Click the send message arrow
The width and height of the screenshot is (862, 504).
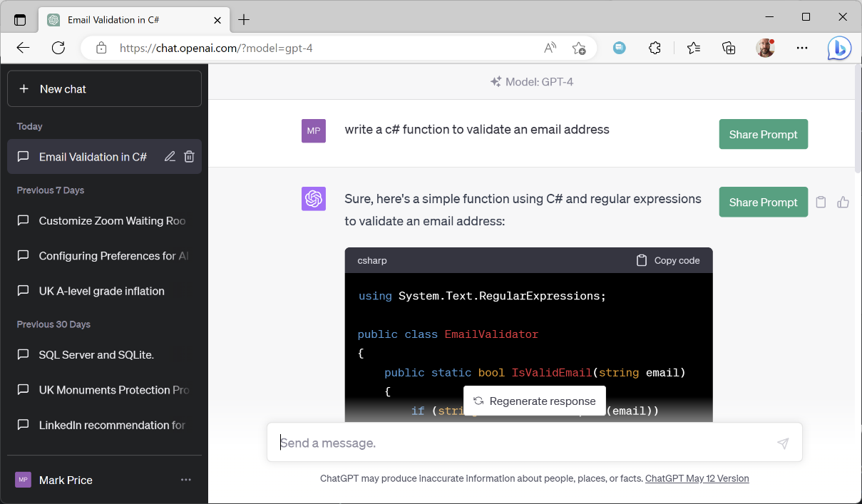coord(783,443)
